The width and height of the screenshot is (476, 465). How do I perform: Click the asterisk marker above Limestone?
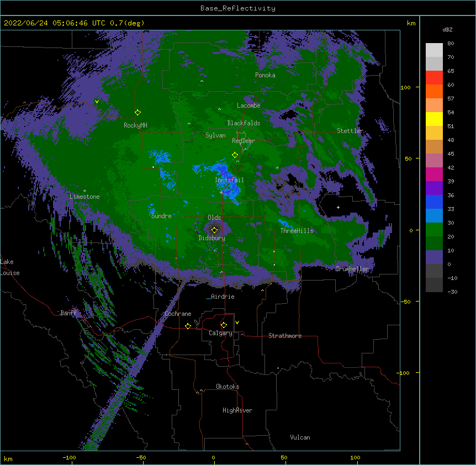[84, 191]
